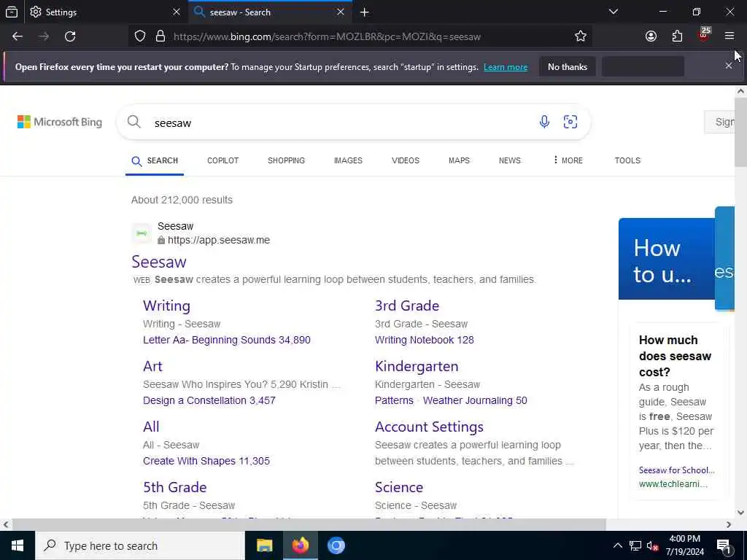
Task: Open the Art sublink
Action: coord(152,366)
